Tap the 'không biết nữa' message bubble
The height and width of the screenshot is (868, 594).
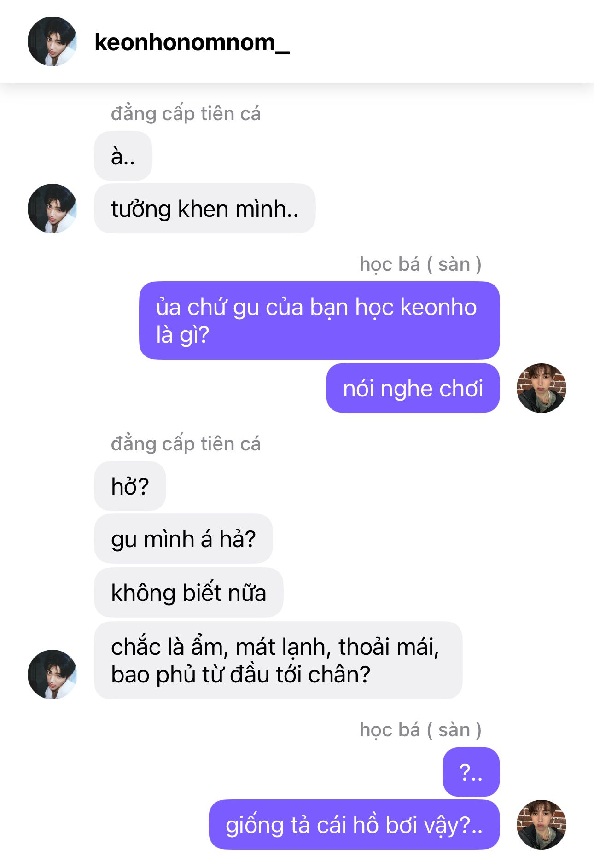(189, 593)
